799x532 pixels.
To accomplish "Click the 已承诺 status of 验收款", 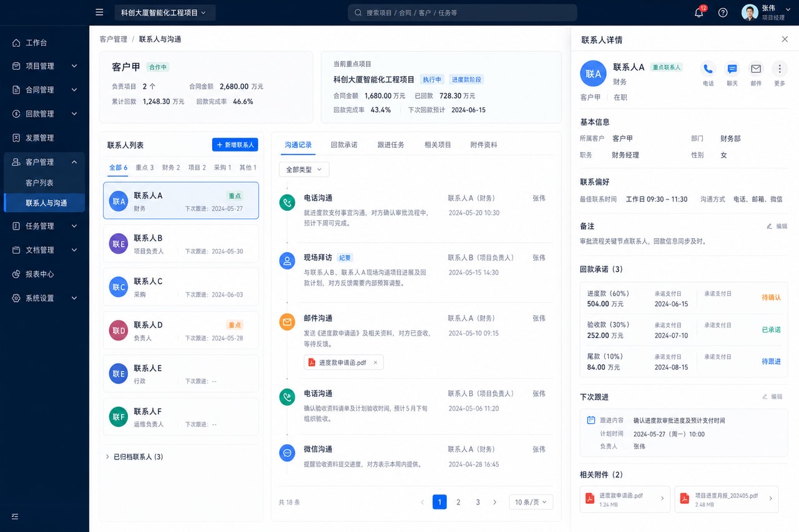I will [771, 329].
